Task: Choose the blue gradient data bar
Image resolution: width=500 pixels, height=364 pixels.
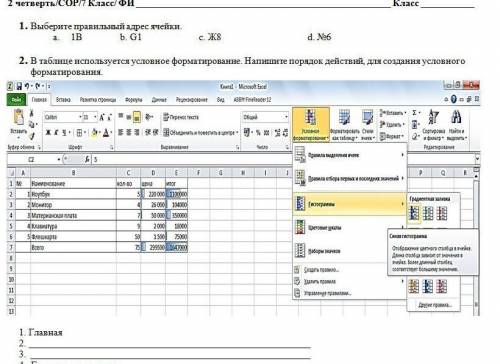Action: tap(414, 213)
